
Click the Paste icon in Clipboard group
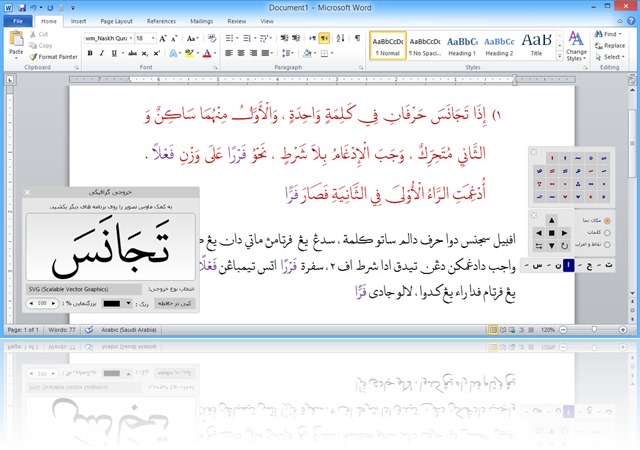[15, 40]
